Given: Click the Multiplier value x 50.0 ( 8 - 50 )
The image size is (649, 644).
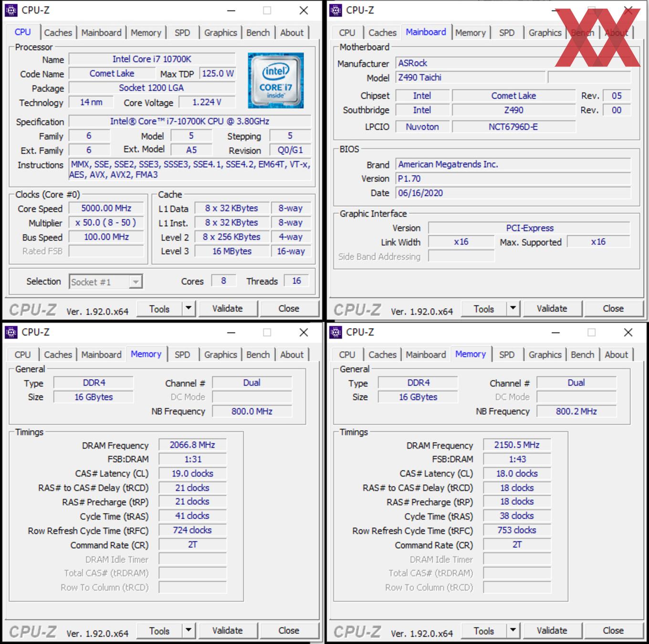Looking at the screenshot, I should pos(106,223).
